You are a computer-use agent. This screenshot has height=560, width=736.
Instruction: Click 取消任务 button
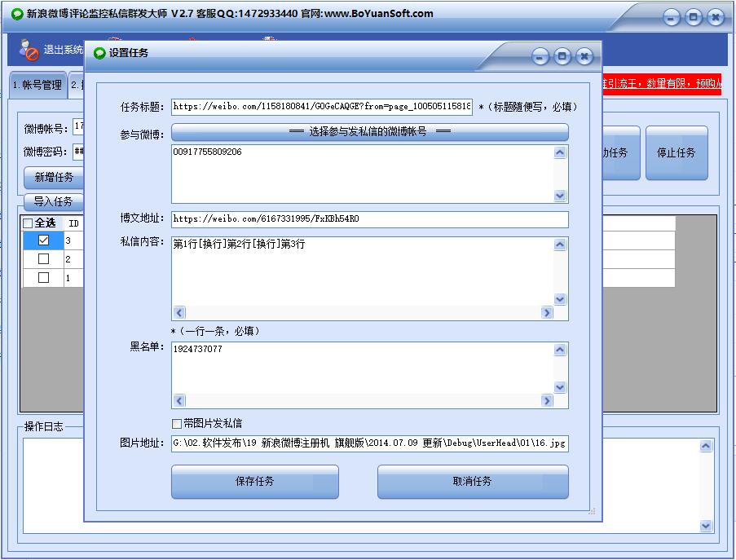tap(473, 482)
